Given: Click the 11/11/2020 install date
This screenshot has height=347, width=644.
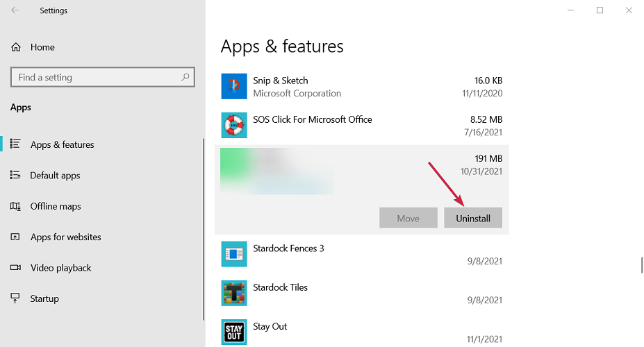Looking at the screenshot, I should tap(482, 94).
